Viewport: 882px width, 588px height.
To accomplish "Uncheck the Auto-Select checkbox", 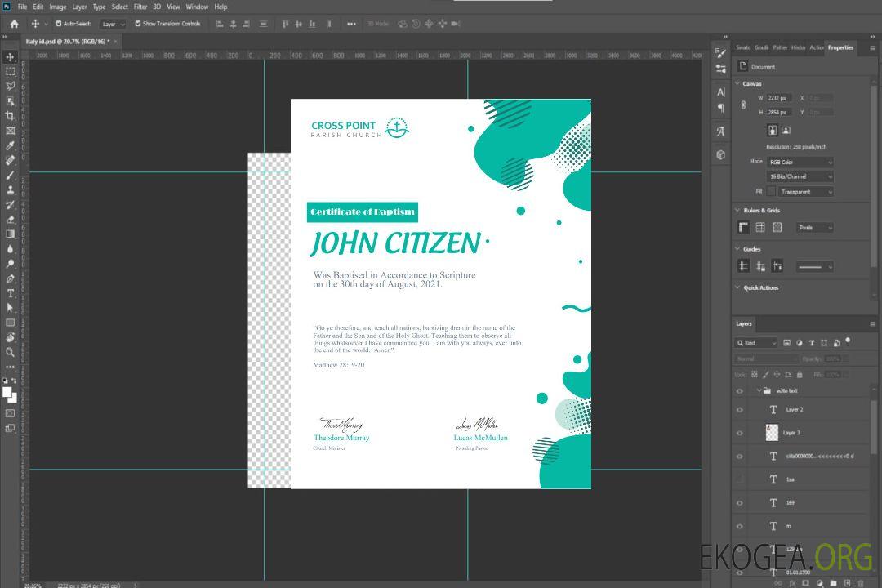I will point(59,24).
